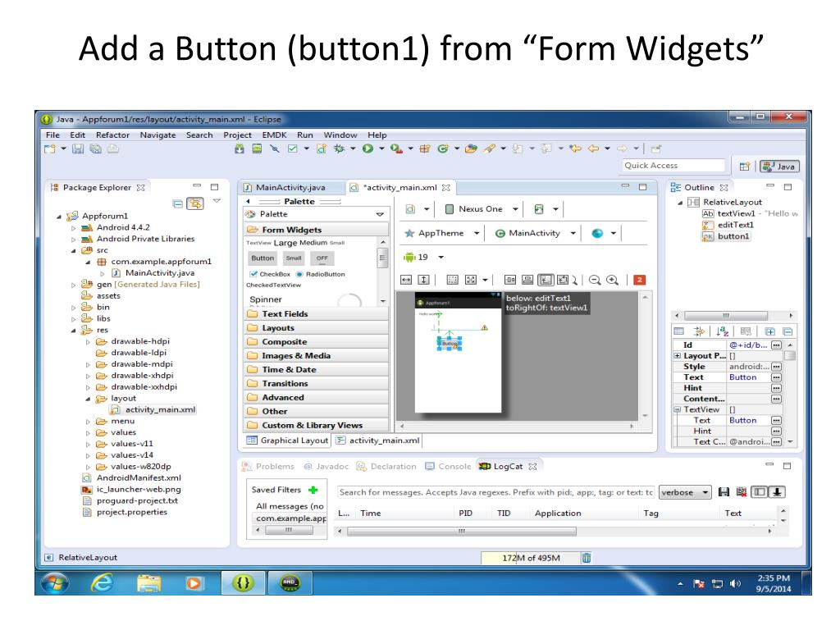This screenshot has width=840, height=630.
Task: Toggle Link with Editor in Package Explorer
Action: click(x=195, y=203)
